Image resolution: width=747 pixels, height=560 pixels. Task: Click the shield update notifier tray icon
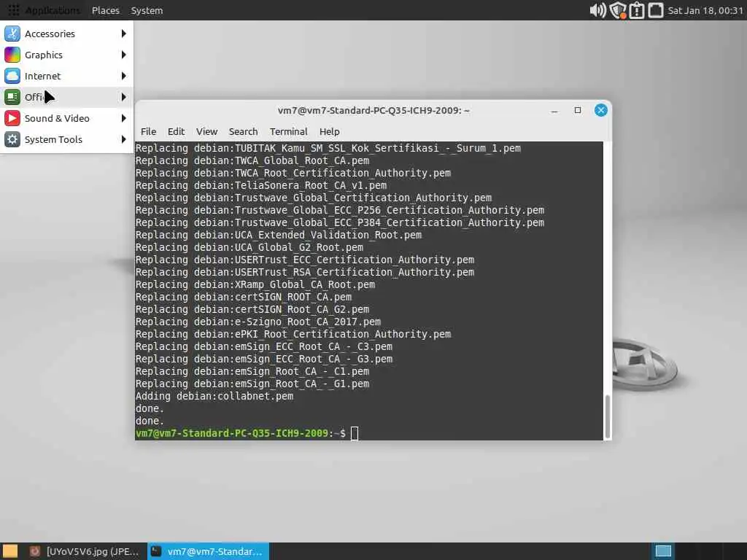(x=618, y=10)
